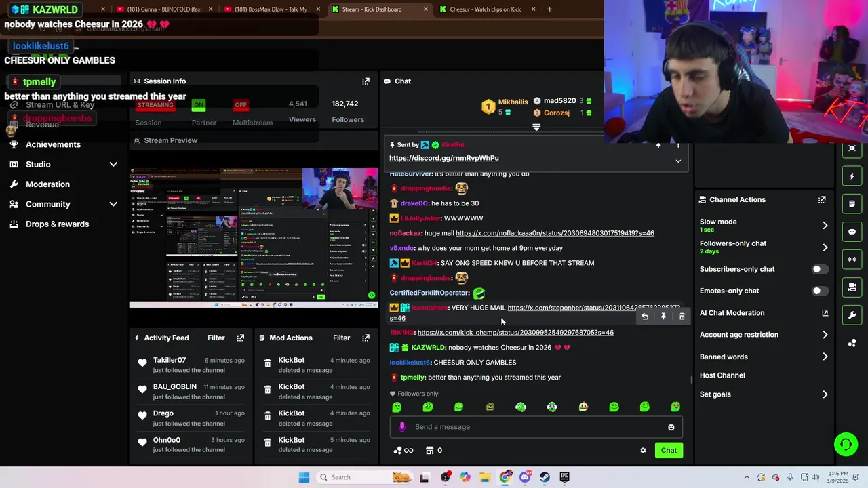Open a new browser tab plus button
Screen dimensions: 868x488
coord(549,9)
